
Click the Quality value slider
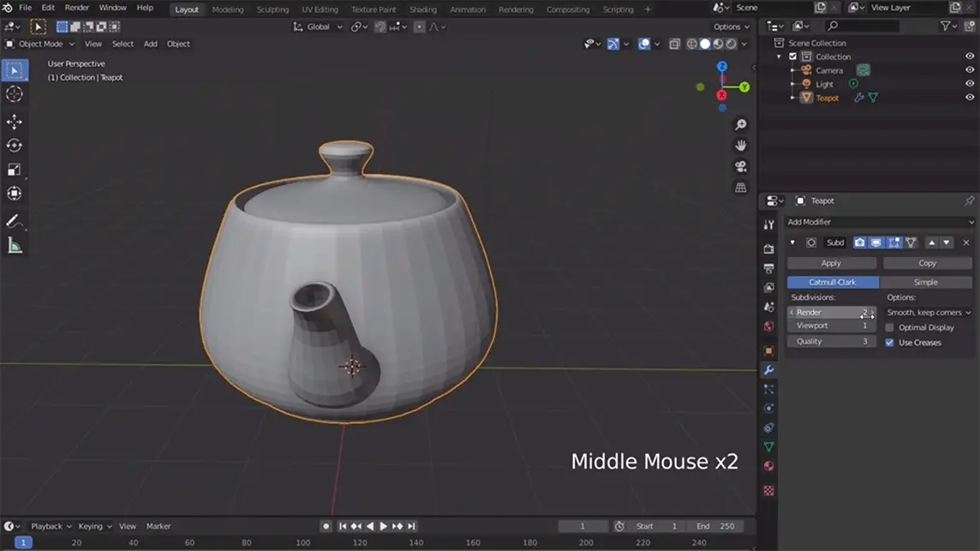click(831, 341)
